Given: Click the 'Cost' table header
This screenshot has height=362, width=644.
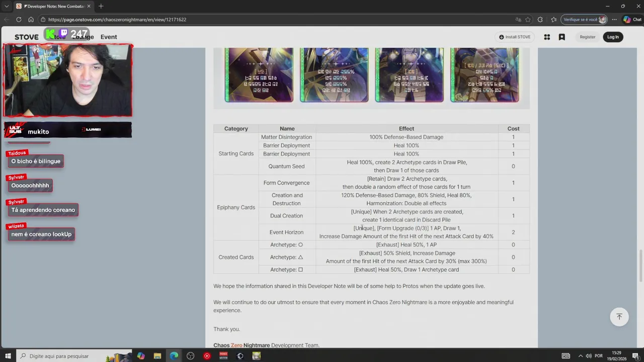Looking at the screenshot, I should tap(513, 129).
